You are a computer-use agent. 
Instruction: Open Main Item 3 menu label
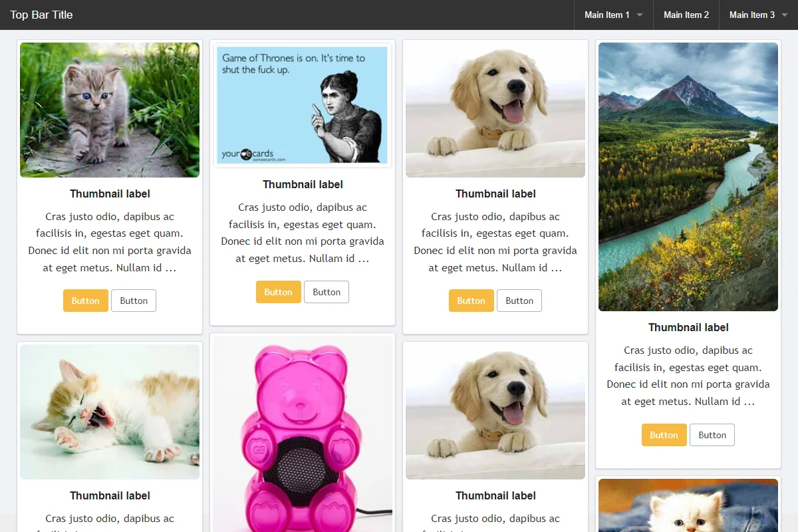point(752,15)
